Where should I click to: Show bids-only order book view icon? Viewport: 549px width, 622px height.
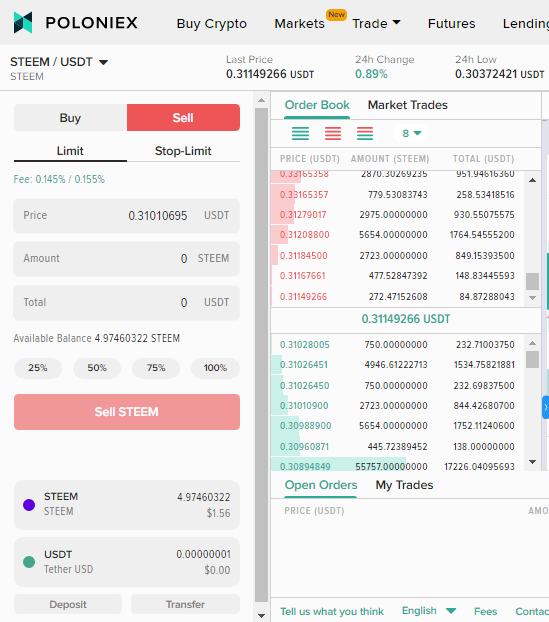pyautogui.click(x=300, y=133)
